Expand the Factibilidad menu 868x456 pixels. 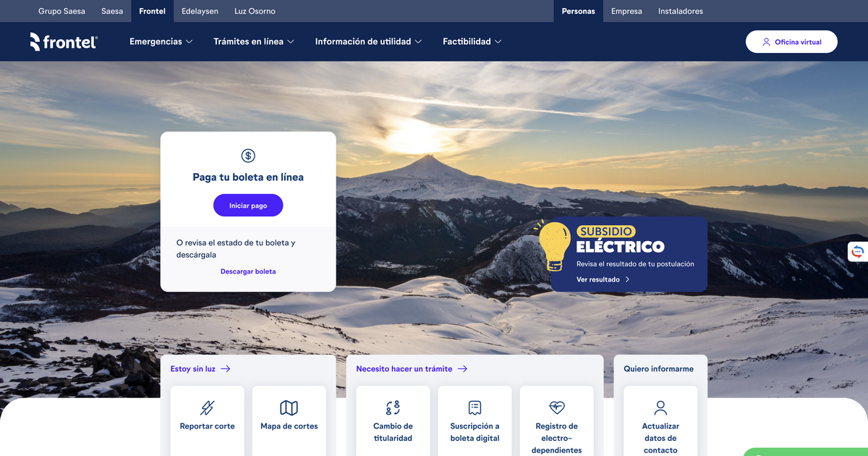point(472,42)
